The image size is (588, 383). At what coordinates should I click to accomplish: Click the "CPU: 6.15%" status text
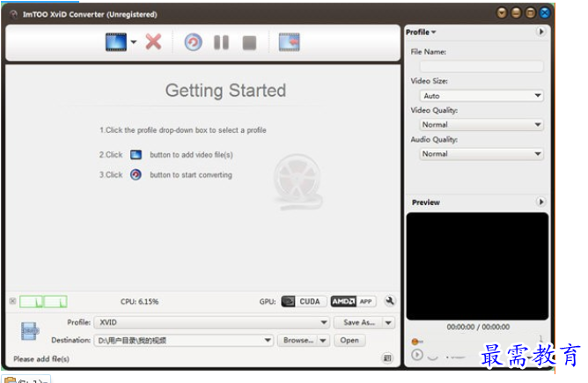(139, 302)
